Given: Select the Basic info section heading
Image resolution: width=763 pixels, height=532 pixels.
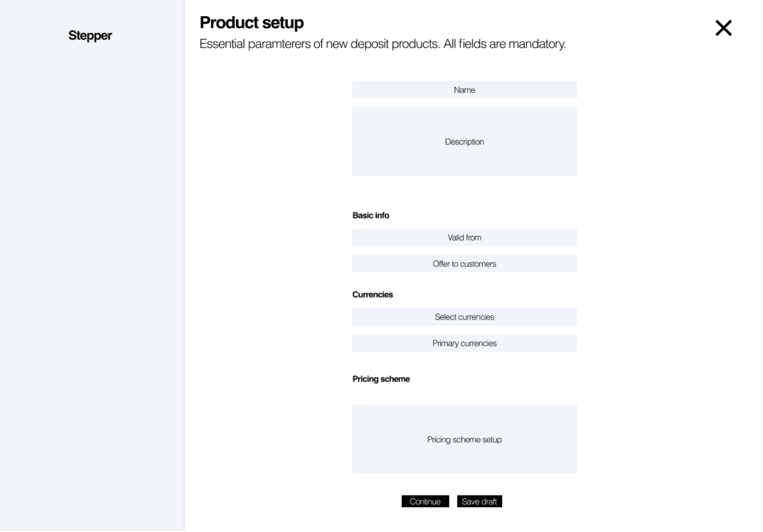Looking at the screenshot, I should tap(371, 215).
